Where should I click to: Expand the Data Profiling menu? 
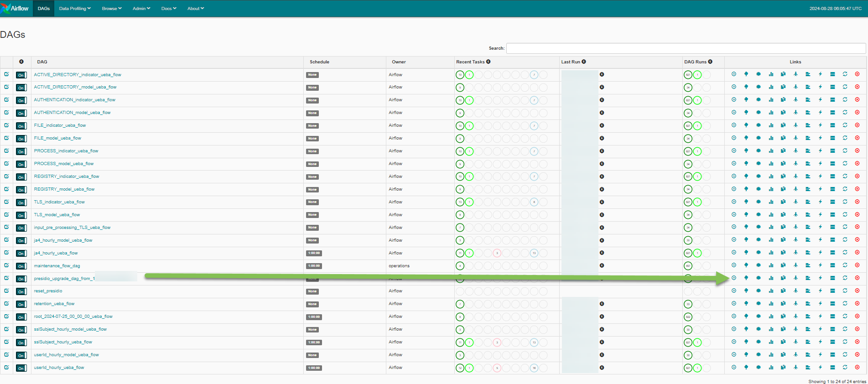75,9
